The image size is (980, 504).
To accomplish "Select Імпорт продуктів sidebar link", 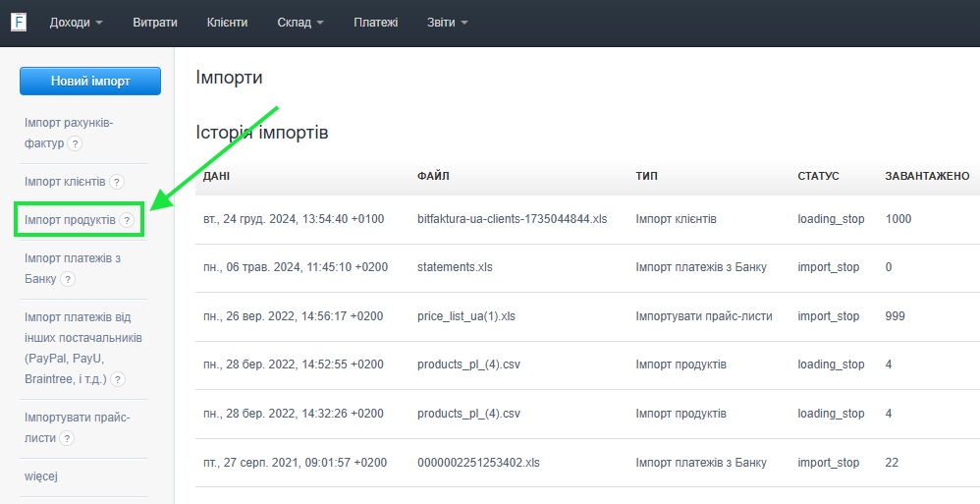I will coord(70,220).
